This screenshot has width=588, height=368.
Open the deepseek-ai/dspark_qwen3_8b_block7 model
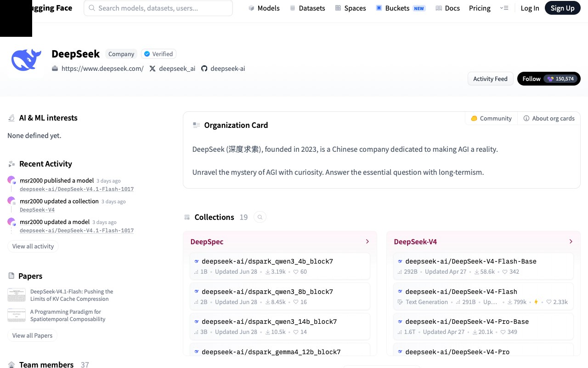pyautogui.click(x=280, y=296)
